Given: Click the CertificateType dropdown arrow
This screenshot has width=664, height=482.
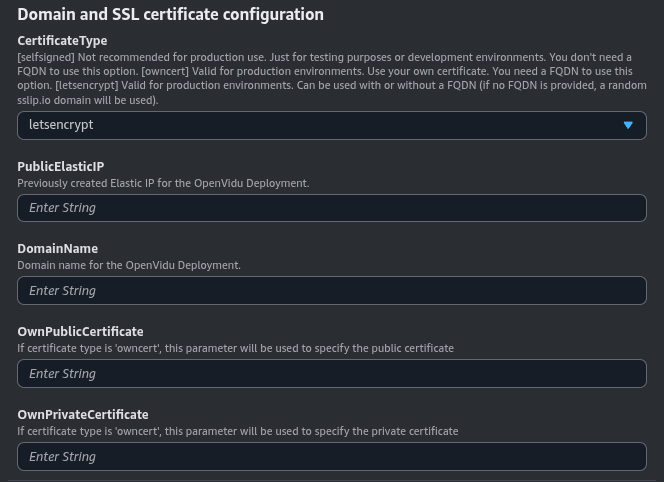Looking at the screenshot, I should [628, 125].
